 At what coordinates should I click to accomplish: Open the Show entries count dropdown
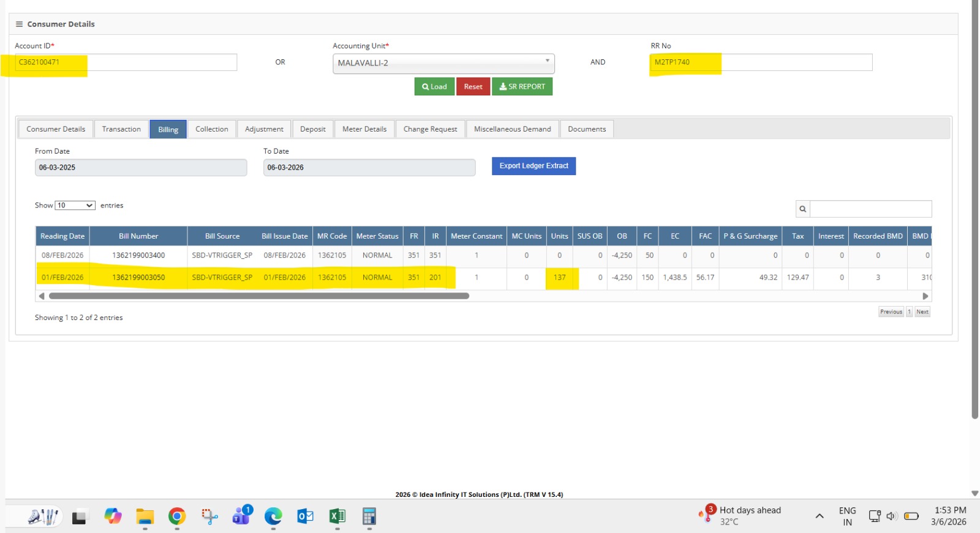click(x=75, y=206)
